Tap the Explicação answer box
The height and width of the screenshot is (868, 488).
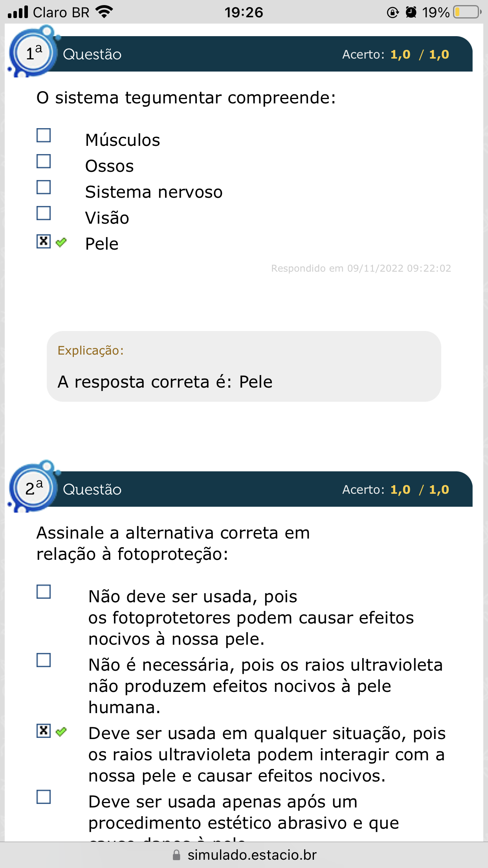click(244, 366)
